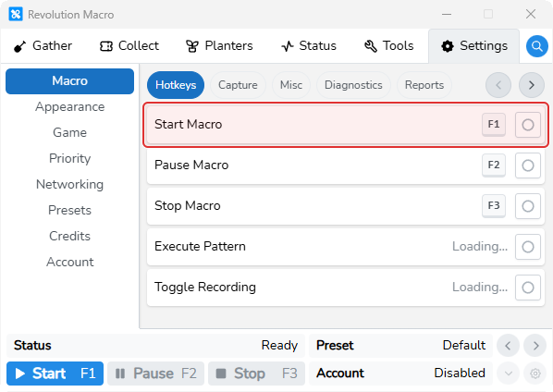
Task: Switch to the Planters tab
Action: coord(219,46)
